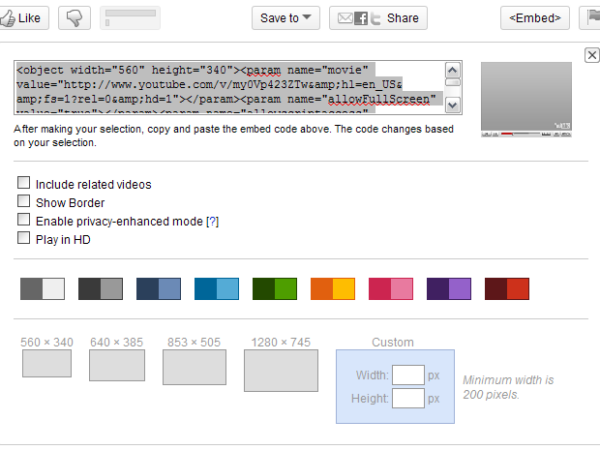Select the 640 × 385 size preset
Image resolution: width=600 pixels, height=450 pixels.
point(118,365)
